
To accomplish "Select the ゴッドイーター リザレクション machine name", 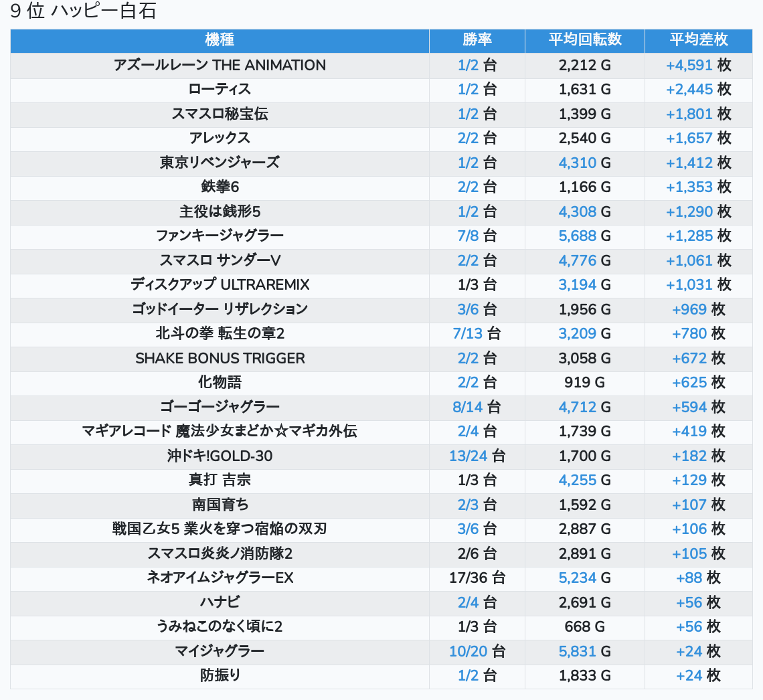I will click(x=220, y=309).
